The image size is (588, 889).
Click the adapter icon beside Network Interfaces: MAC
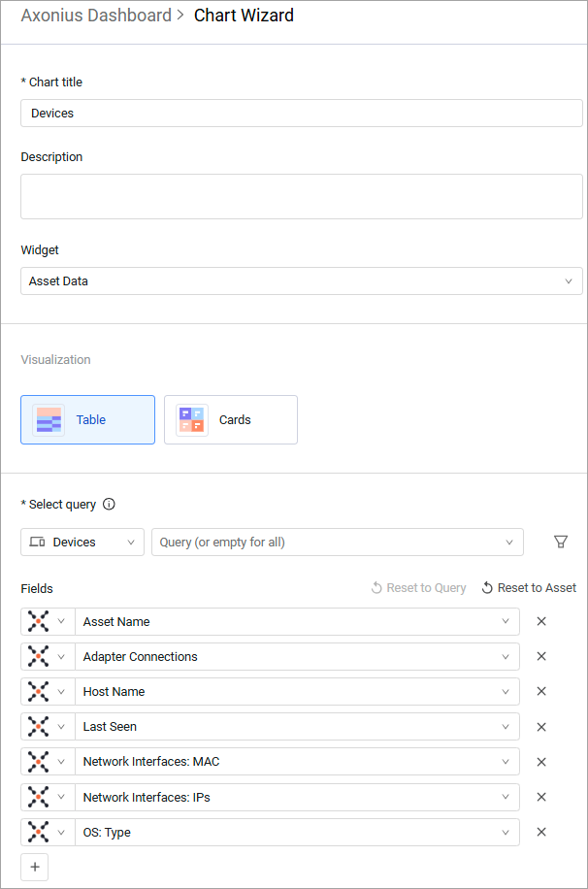38,762
